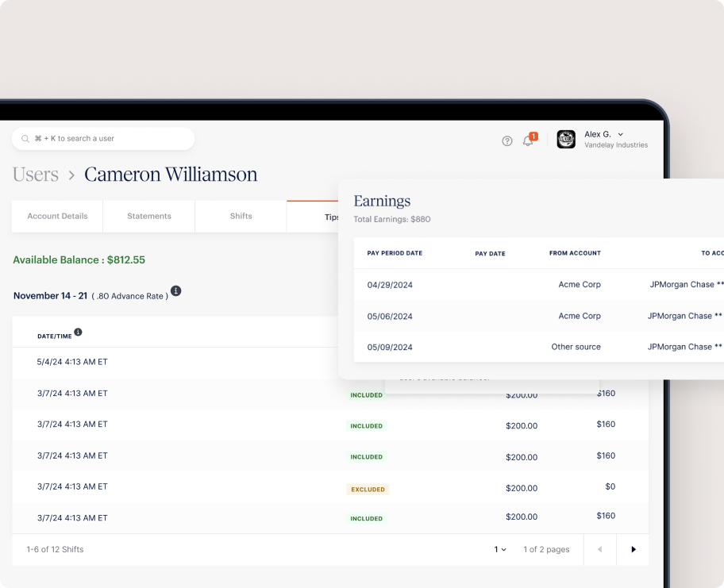Click the November 14 - 21 period label

coord(50,296)
